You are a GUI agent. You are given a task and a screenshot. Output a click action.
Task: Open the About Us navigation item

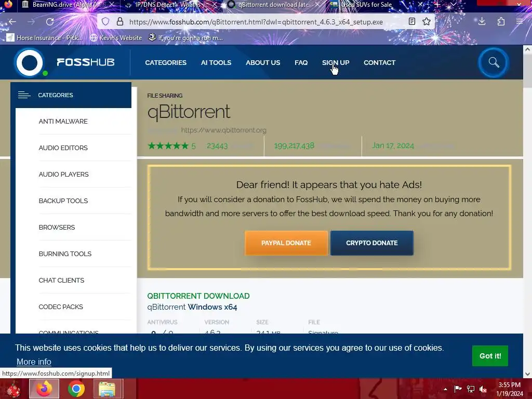[x=263, y=62]
